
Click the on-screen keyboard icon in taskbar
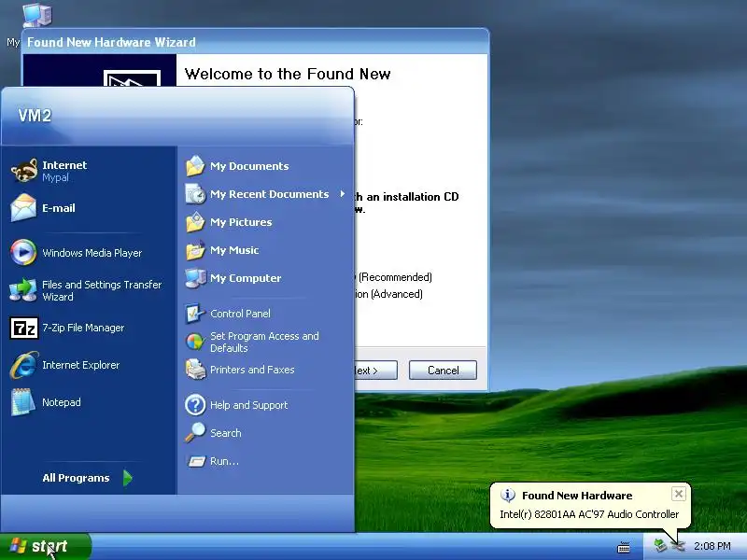[x=624, y=547]
